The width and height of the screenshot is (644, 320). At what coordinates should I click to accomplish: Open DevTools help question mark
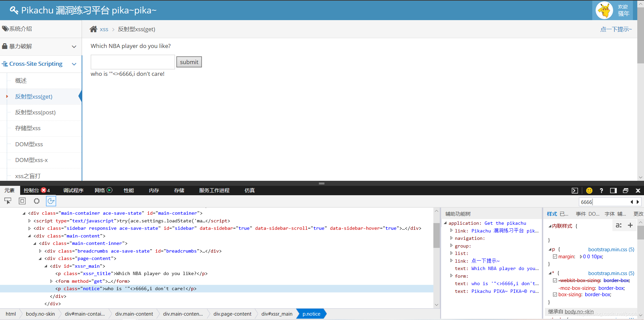601,191
